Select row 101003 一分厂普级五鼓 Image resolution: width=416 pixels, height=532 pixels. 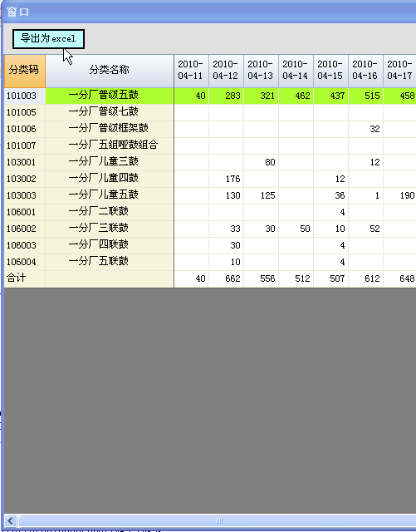[210, 96]
